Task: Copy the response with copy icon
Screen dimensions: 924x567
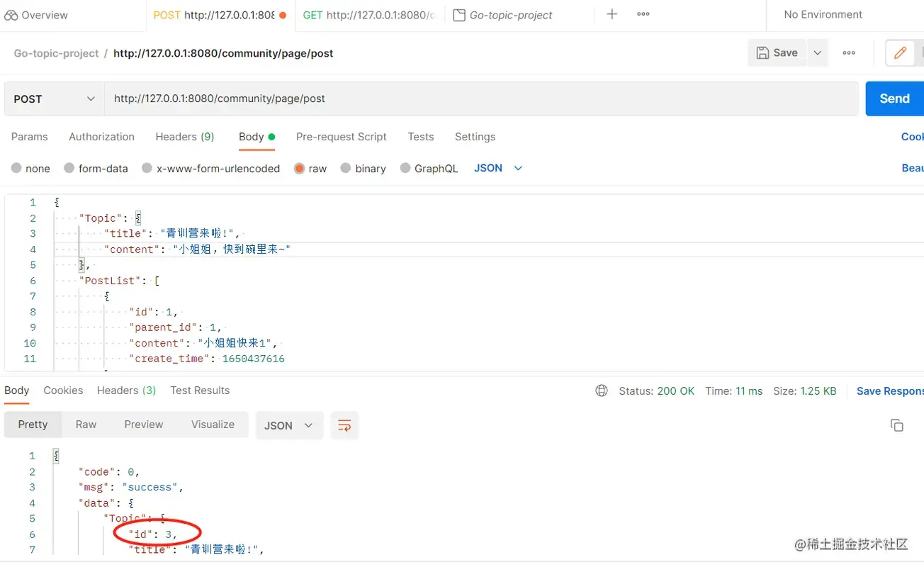Action: pyautogui.click(x=897, y=425)
